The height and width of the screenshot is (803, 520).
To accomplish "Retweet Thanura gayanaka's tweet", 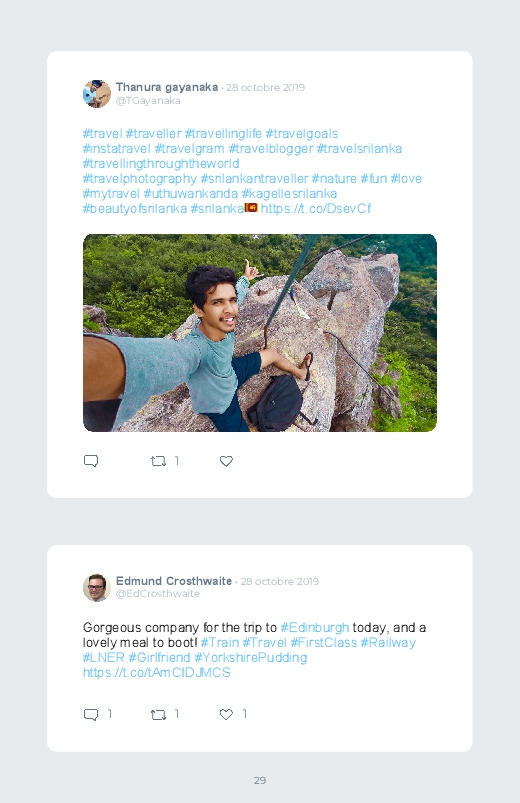I will point(158,461).
